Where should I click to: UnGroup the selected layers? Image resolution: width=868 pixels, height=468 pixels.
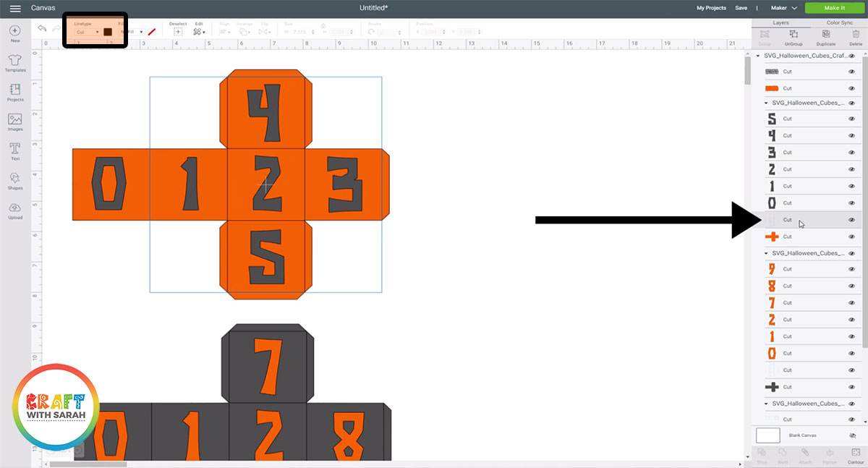tap(793, 33)
